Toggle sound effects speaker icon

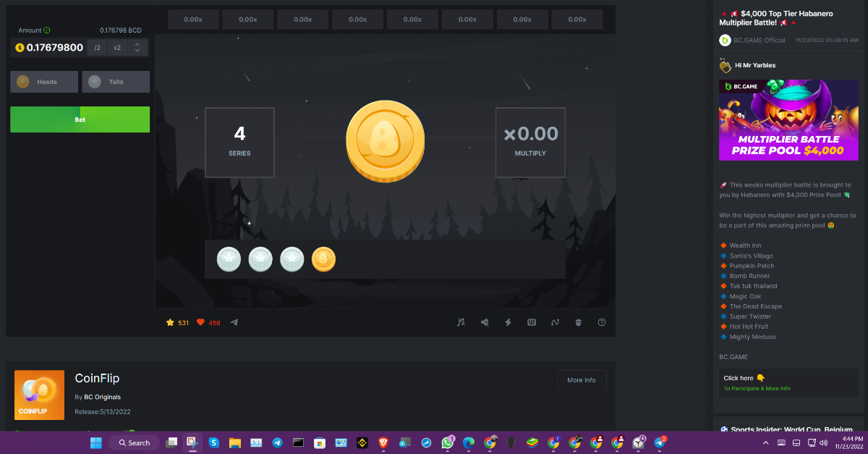click(485, 322)
